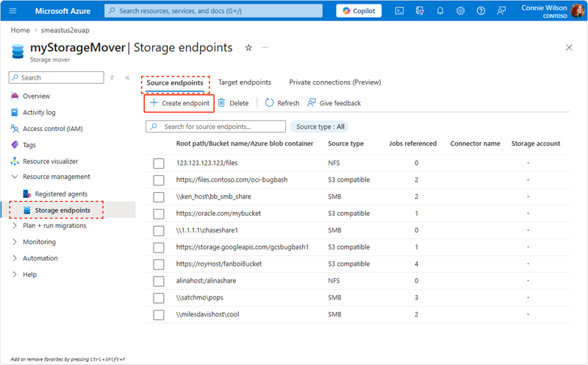Click the Tags icon in the sidebar
This screenshot has height=365, width=588.
(15, 144)
